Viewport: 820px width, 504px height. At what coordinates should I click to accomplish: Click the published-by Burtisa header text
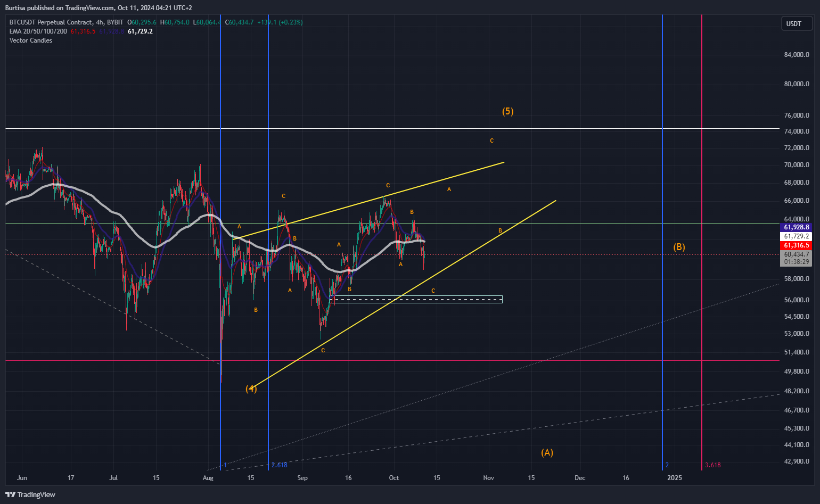[x=99, y=8]
